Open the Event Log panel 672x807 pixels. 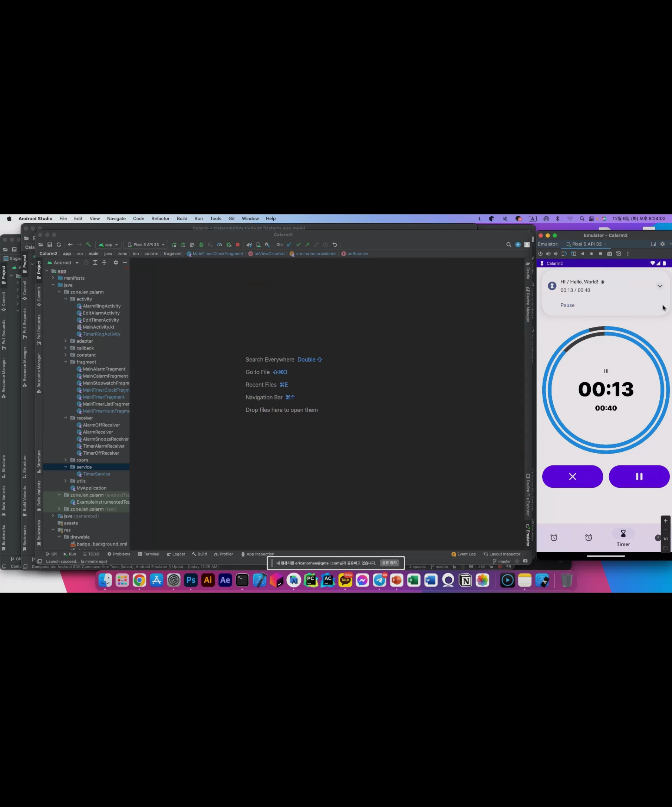[x=463, y=554]
